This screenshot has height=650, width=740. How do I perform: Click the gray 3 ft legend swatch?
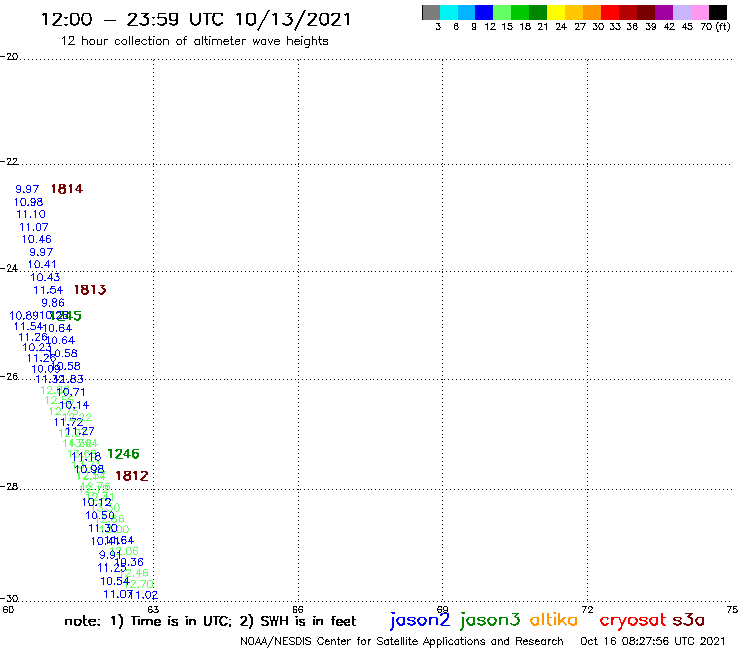[x=431, y=12]
